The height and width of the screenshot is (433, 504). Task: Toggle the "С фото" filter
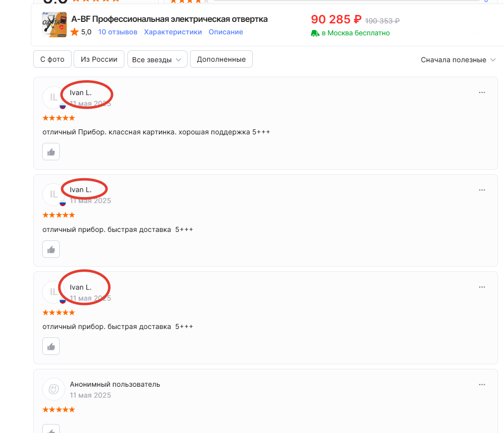[x=52, y=59]
